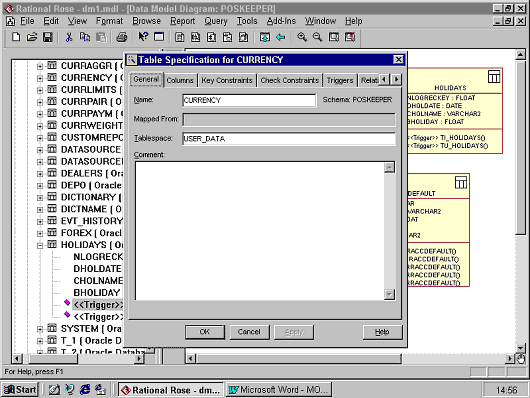Click the context Help arrow icon
530x398 pixels.
point(143,37)
